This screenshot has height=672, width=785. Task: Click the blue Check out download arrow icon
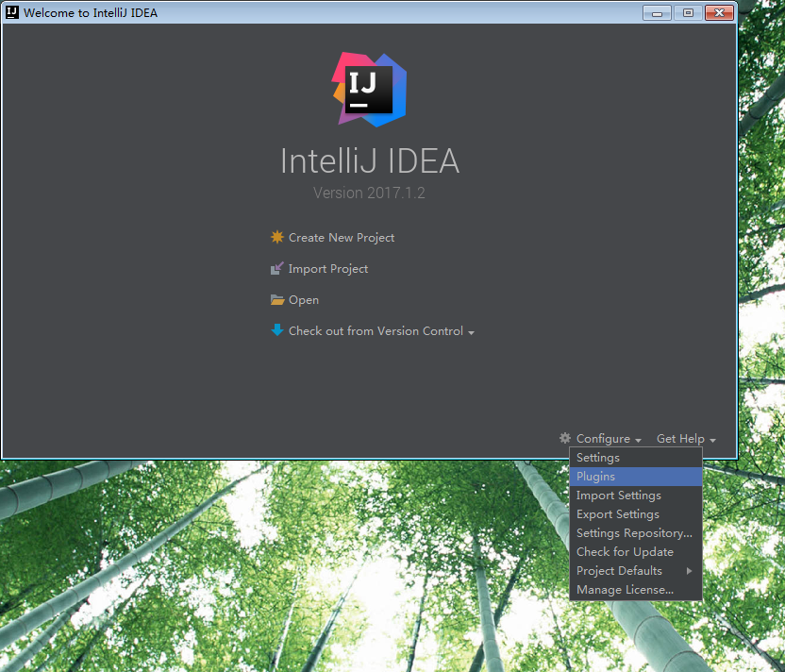[x=276, y=330]
